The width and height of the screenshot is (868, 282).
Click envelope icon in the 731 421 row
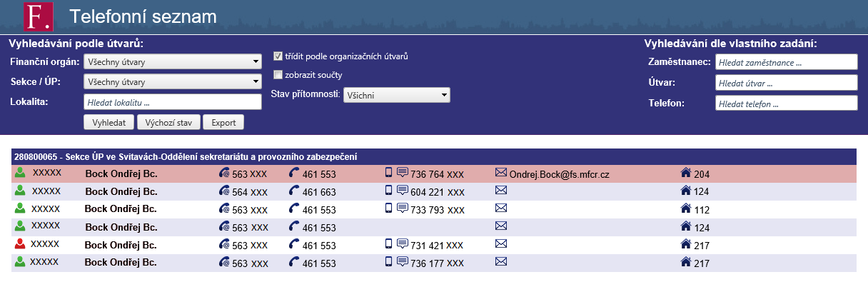tap(500, 244)
